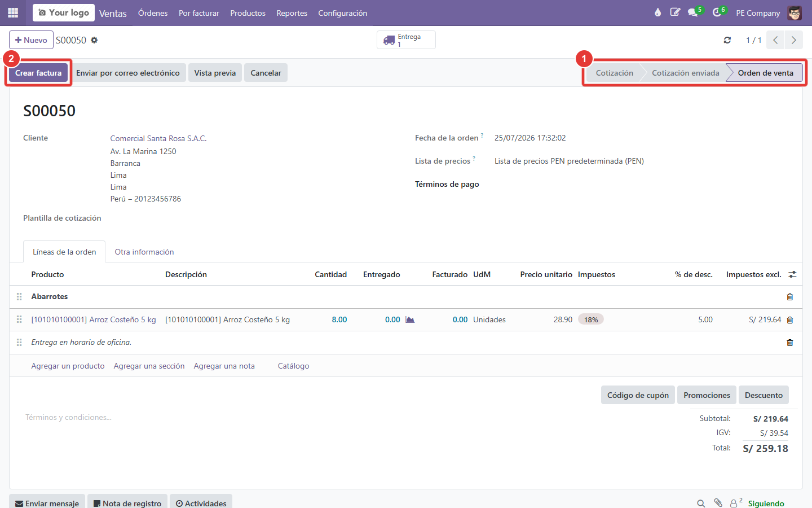Open Comercial Santa Rosa S.A.C. customer link
The width and height of the screenshot is (812, 508).
pyautogui.click(x=158, y=138)
